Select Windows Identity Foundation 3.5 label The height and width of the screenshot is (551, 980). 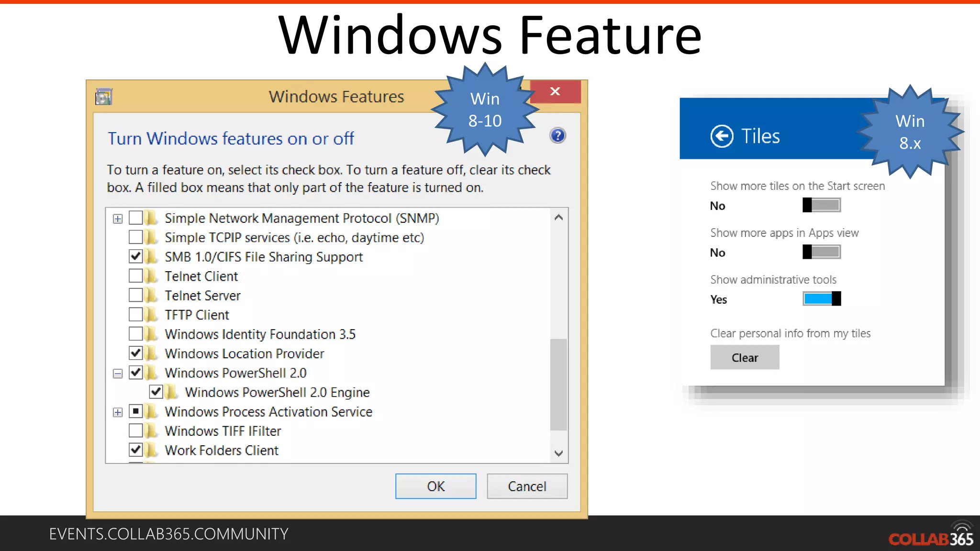(x=260, y=334)
